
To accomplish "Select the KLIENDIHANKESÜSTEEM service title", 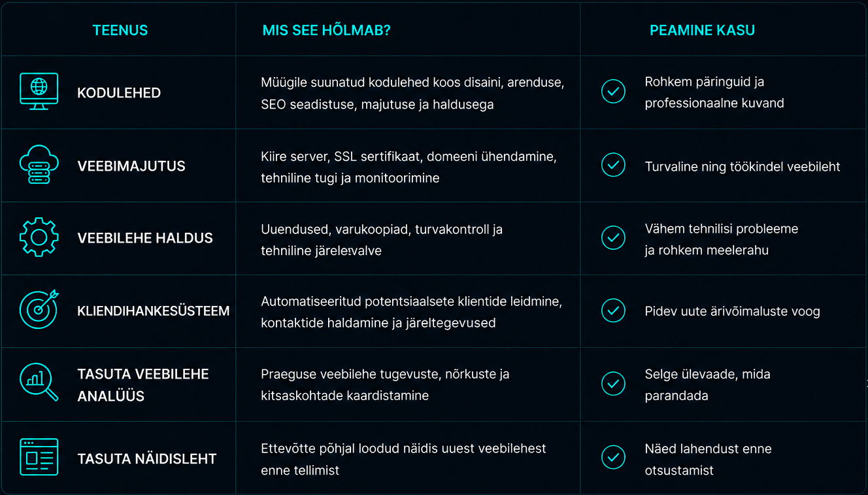I will (154, 311).
